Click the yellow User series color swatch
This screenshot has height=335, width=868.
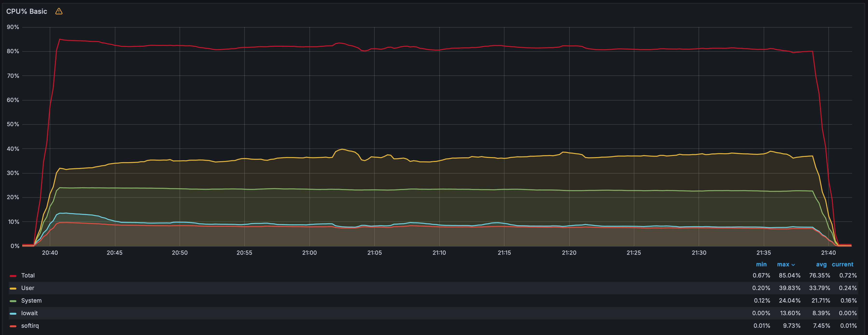(x=13, y=288)
